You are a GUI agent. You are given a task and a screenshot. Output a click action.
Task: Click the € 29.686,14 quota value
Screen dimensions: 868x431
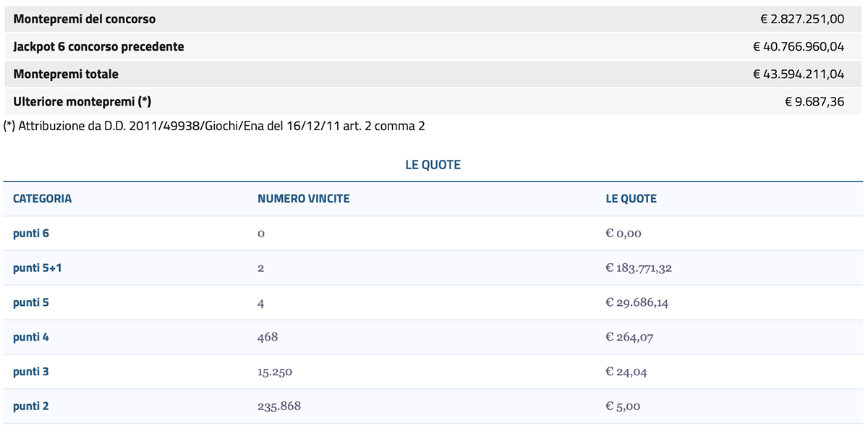(637, 303)
